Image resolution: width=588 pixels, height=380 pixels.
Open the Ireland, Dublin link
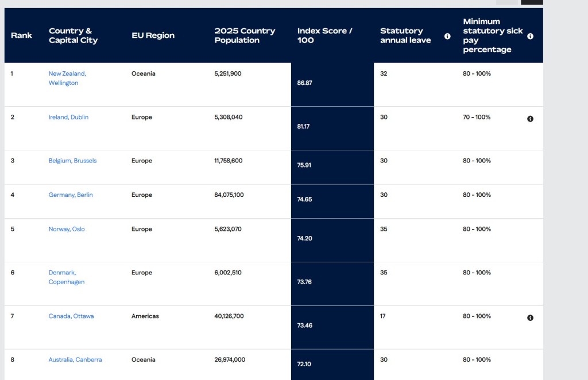tap(69, 117)
